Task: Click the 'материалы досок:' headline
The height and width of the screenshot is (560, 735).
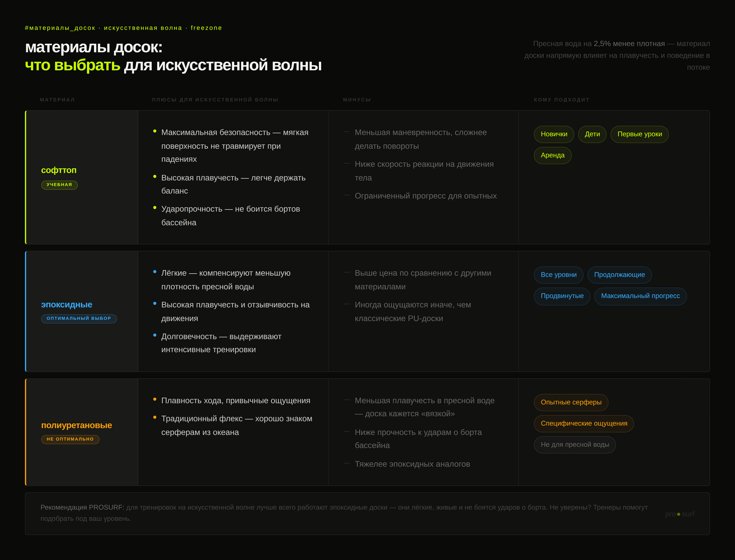Action: pyautogui.click(x=94, y=47)
